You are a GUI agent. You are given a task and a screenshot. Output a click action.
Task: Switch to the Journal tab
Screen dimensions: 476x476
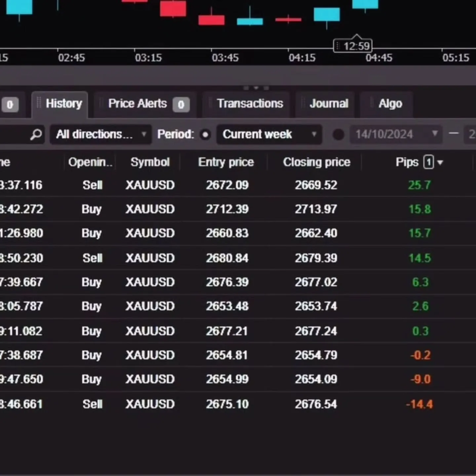tap(329, 104)
